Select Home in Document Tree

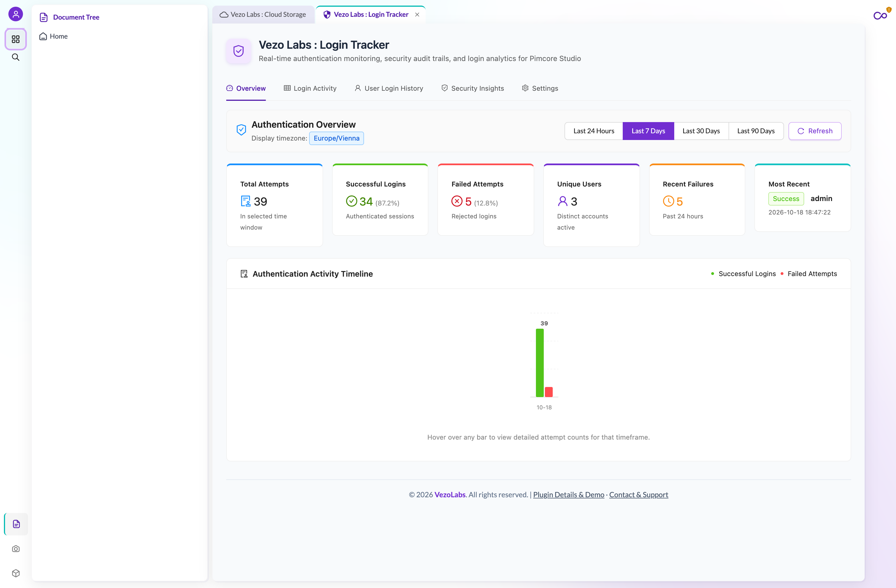pos(53,36)
